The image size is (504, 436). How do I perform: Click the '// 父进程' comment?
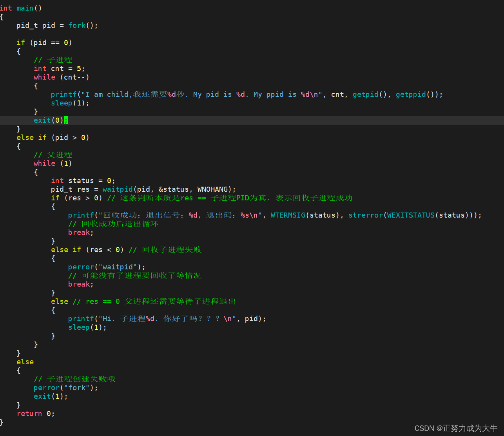tap(53, 155)
